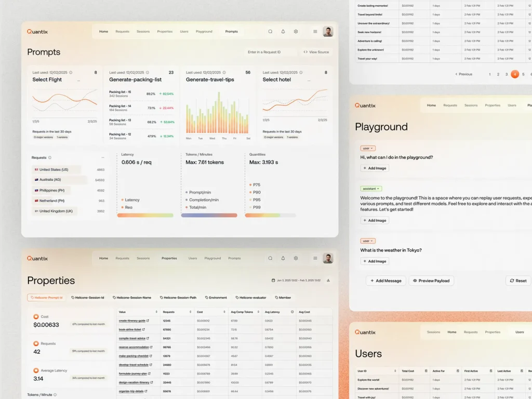
Task: Open the Users page from the navbar
Action: coord(184,32)
